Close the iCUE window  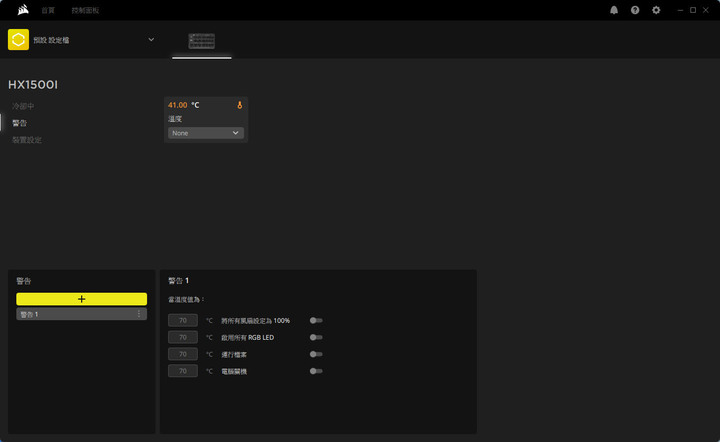706,10
